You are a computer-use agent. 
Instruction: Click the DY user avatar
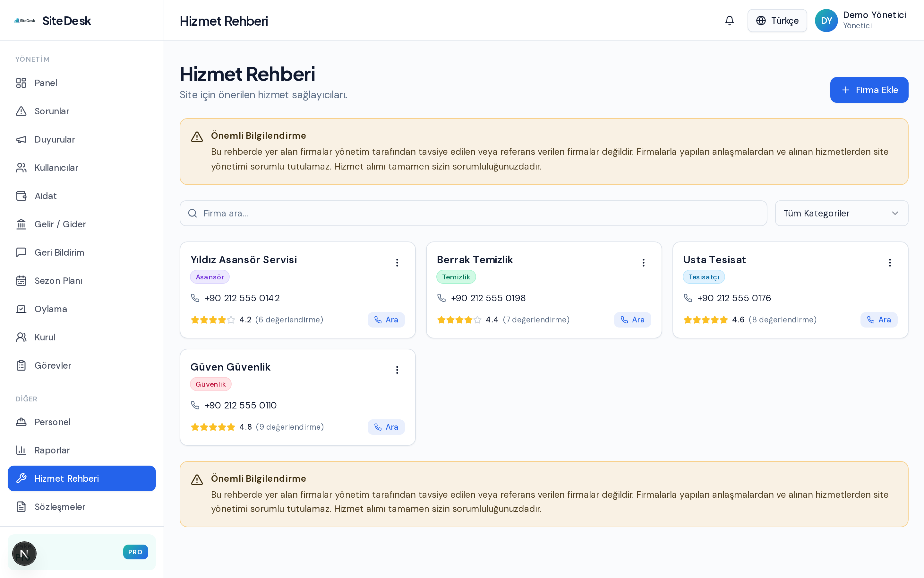tap(826, 21)
